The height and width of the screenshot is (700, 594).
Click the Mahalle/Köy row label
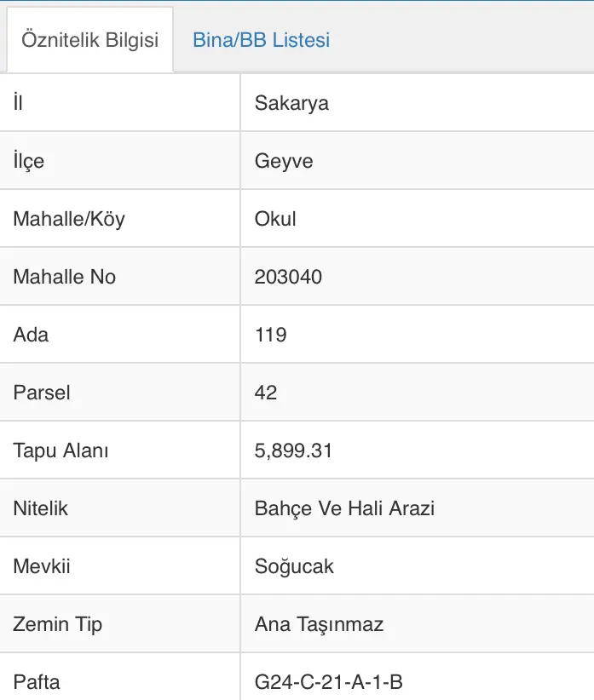69,219
